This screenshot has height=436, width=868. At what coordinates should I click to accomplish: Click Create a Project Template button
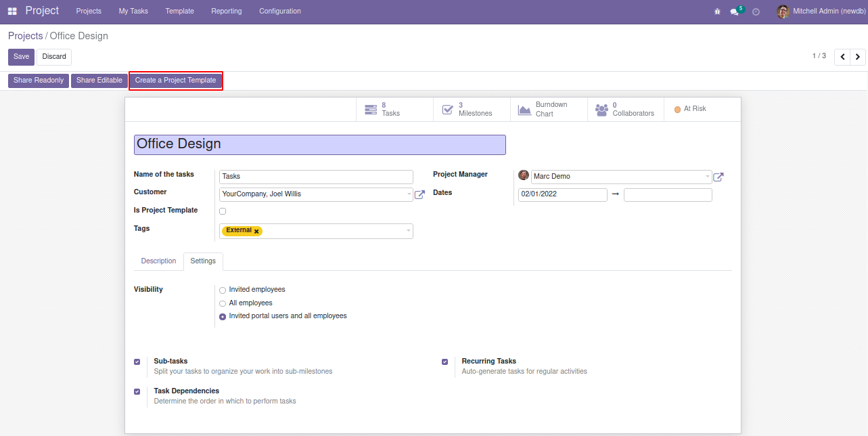point(175,81)
